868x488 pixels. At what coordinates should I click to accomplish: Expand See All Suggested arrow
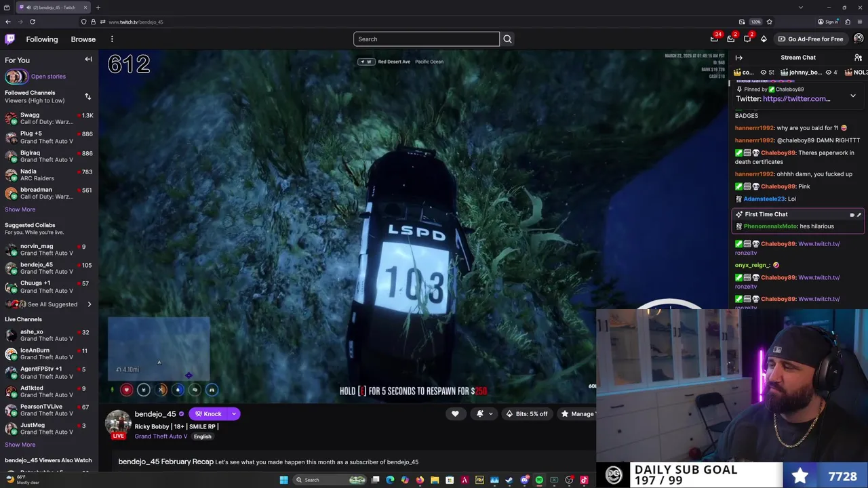point(89,304)
